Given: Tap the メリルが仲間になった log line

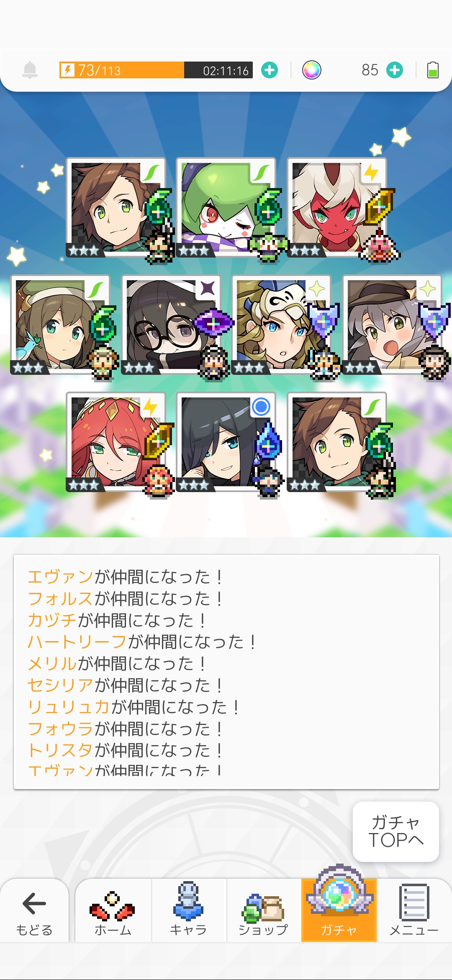Looking at the screenshot, I should pyautogui.click(x=117, y=664).
